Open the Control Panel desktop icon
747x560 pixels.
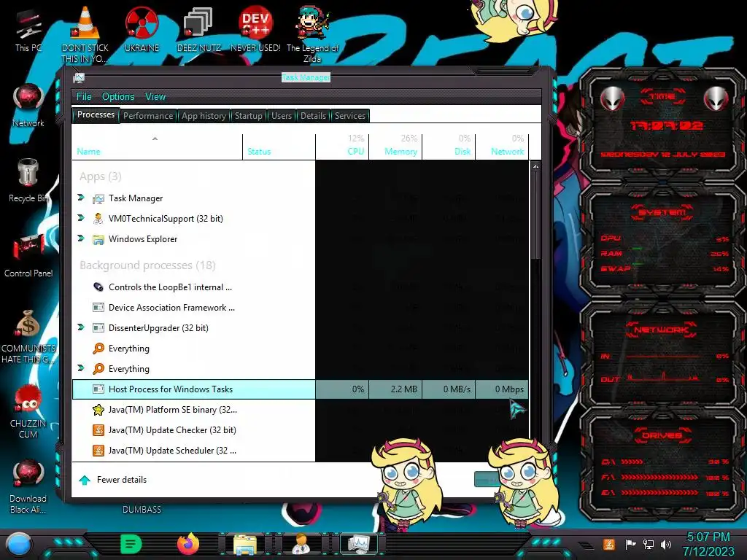pos(28,255)
